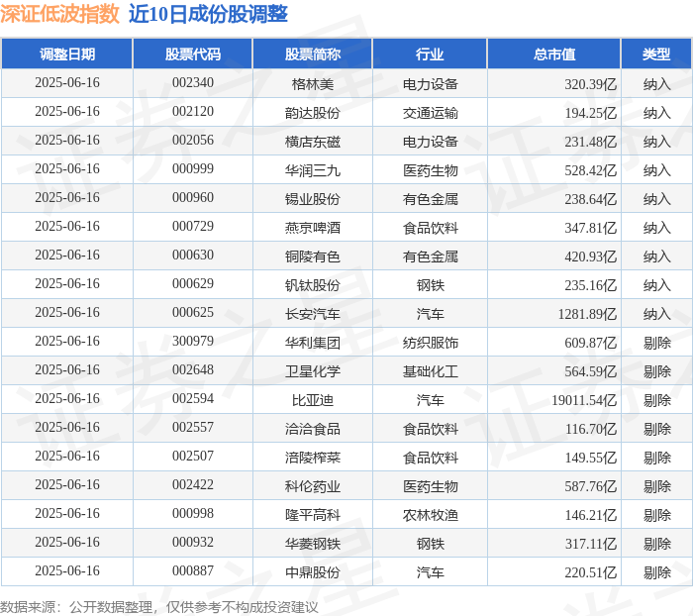Click the 调整日期 column header
Image resolution: width=693 pixels, height=616 pixels.
coord(67,53)
